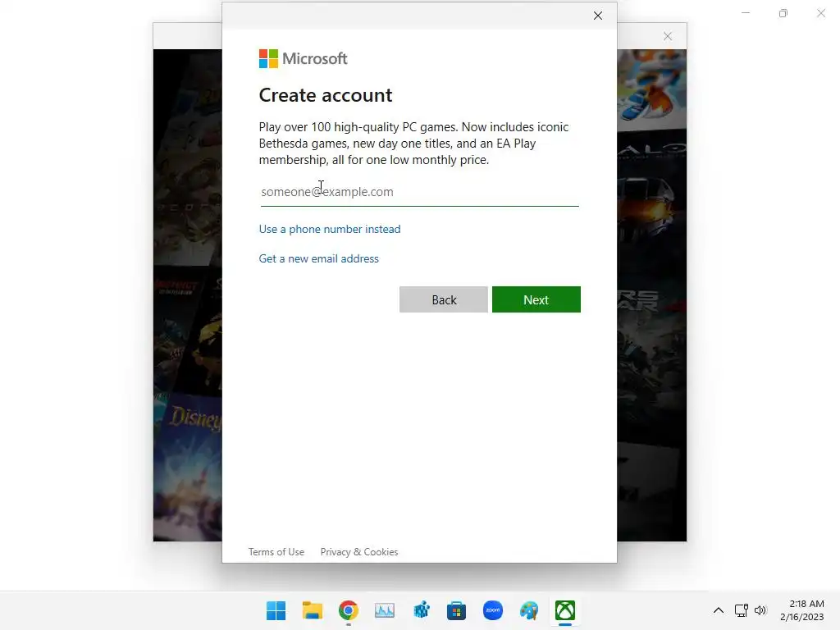The width and height of the screenshot is (840, 630).
Task: Click the network icon in the system tray
Action: click(742, 610)
